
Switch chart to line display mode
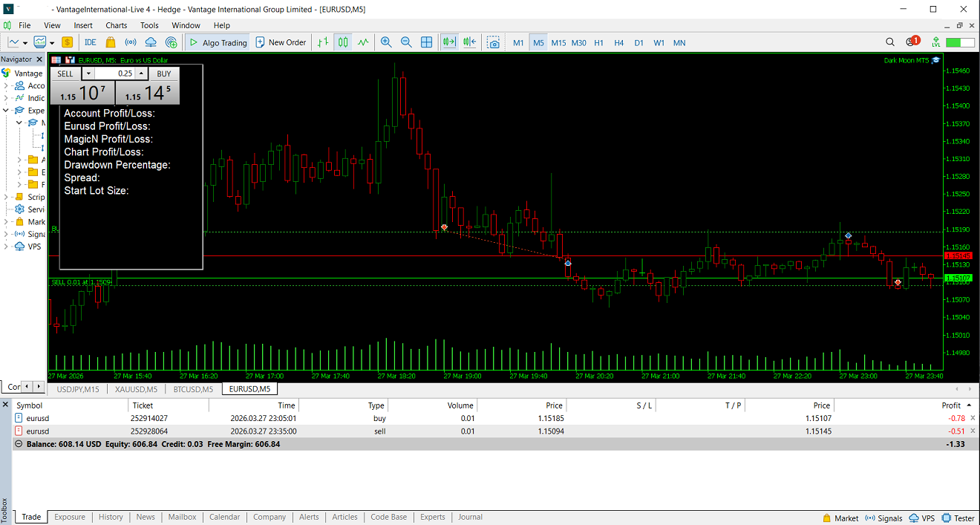[x=362, y=42]
